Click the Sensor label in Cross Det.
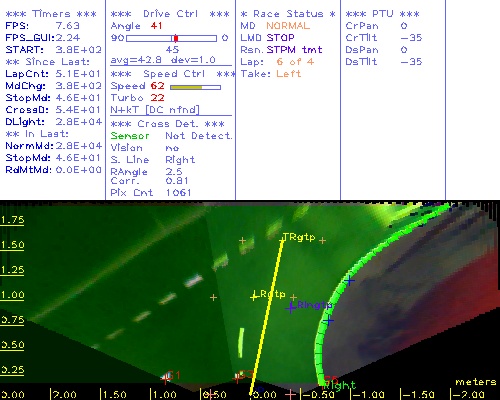Screen dimensions: 500x400 130,136
